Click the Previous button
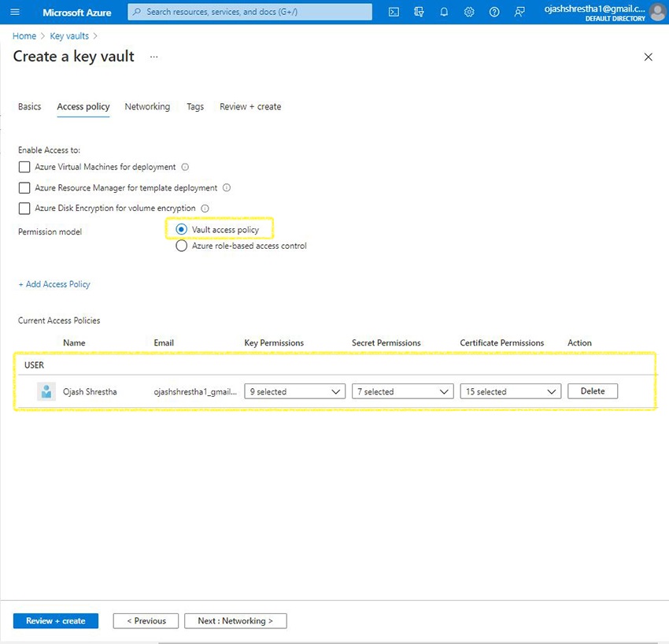Viewport: 669px width, 644px height. (x=146, y=620)
